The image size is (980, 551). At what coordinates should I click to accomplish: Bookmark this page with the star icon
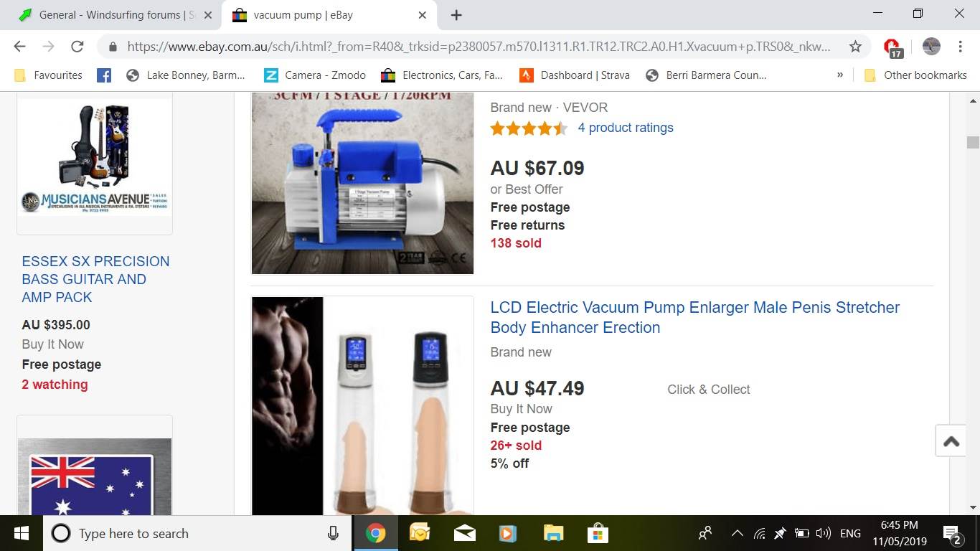coord(855,47)
